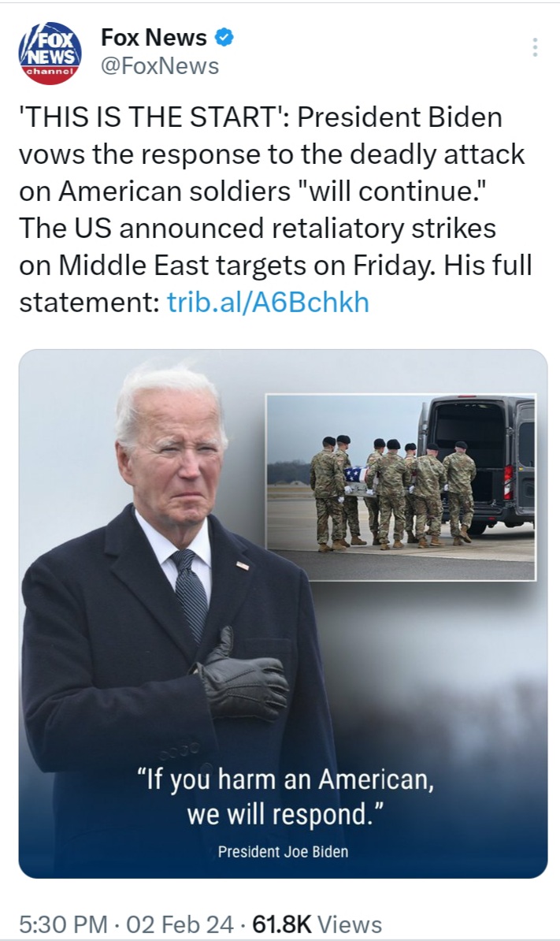
Task: Open the Fox News profile avatar logo
Action: click(50, 53)
